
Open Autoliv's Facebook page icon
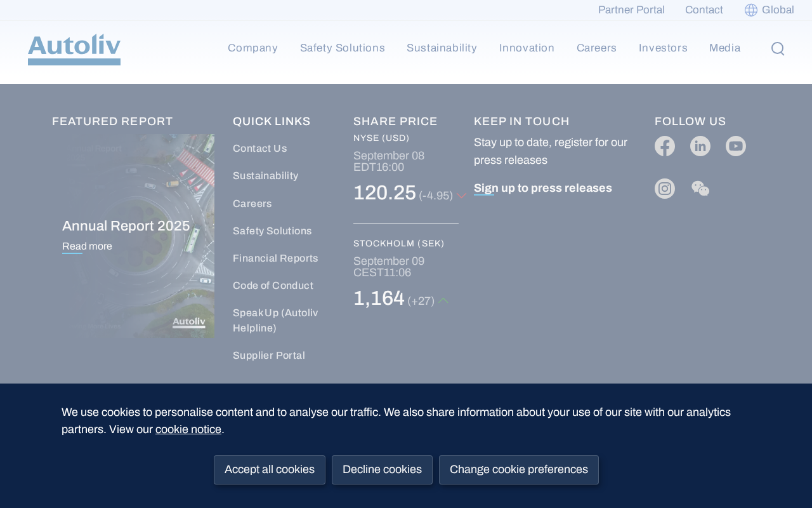(x=665, y=146)
